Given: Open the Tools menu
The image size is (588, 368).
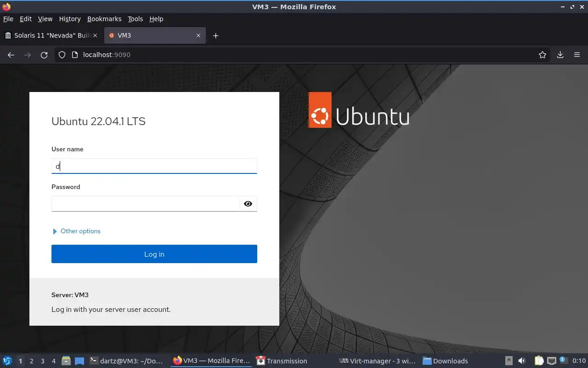Looking at the screenshot, I should [136, 19].
